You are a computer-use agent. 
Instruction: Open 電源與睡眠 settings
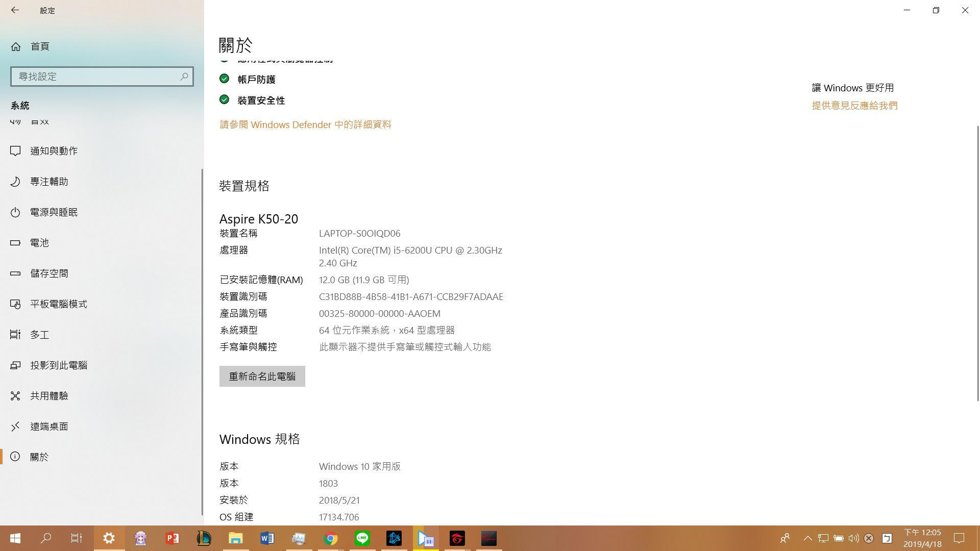click(x=102, y=212)
